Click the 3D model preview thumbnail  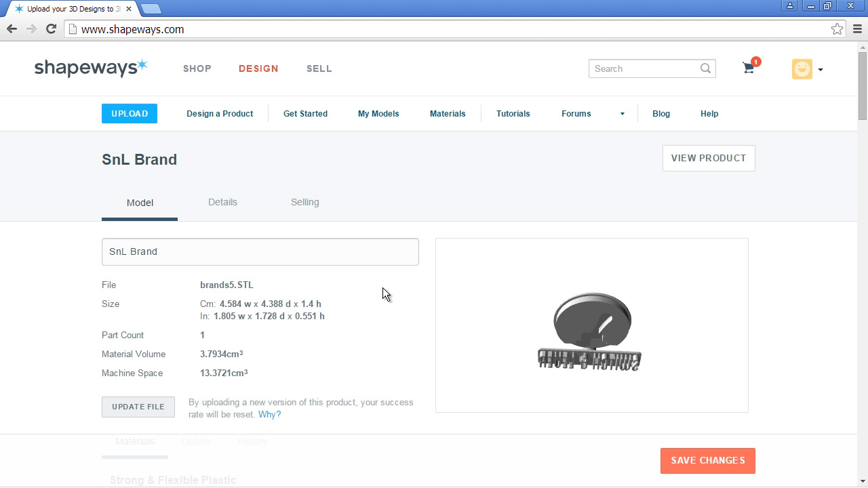point(592,325)
